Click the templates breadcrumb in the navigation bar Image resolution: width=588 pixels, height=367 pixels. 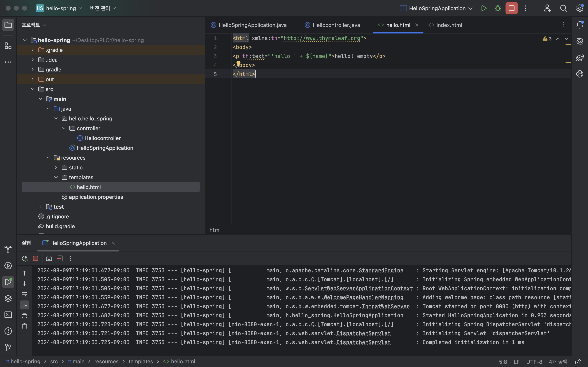coord(140,361)
